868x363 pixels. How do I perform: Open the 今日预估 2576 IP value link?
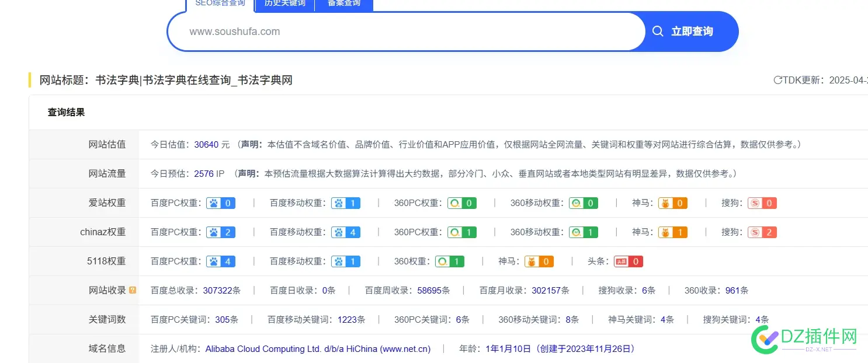204,173
